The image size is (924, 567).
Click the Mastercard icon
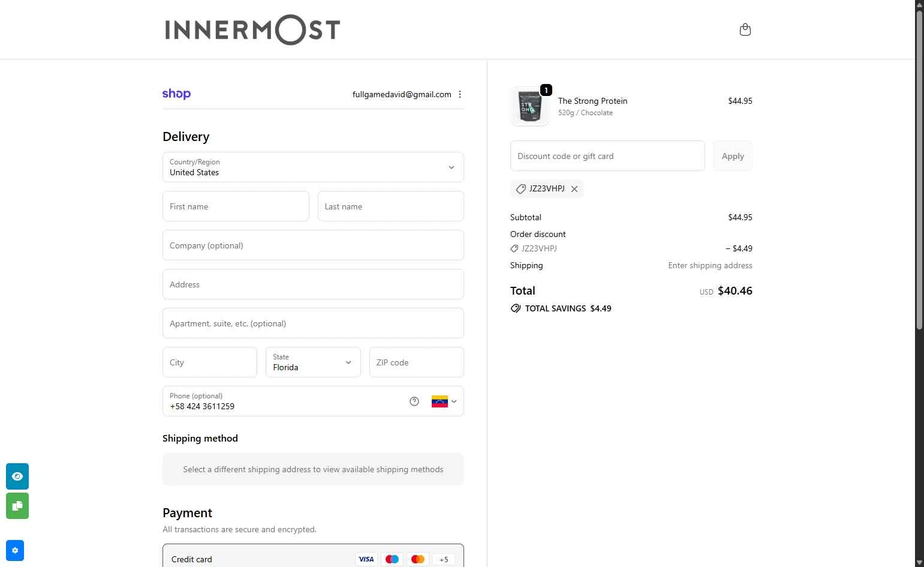tap(418, 559)
